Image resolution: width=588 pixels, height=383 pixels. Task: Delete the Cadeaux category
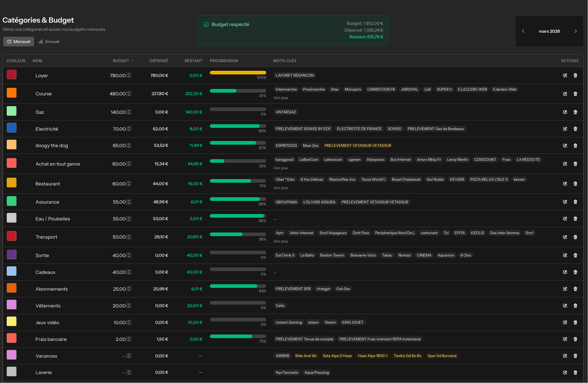576,272
